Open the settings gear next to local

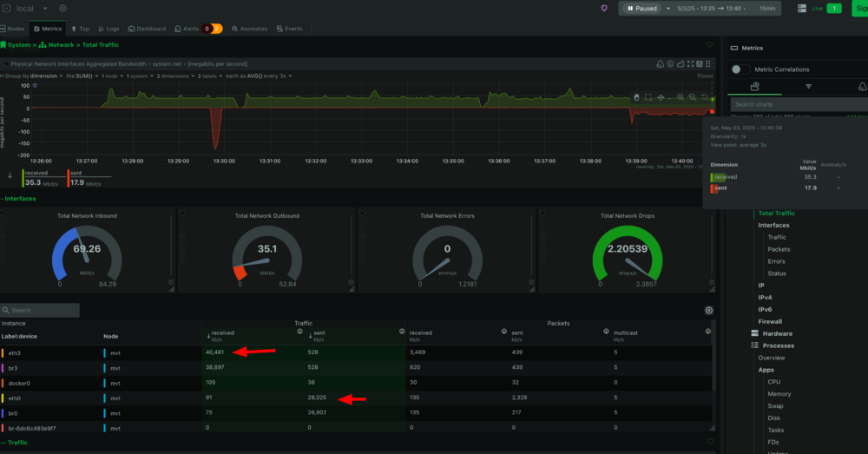tap(62, 9)
